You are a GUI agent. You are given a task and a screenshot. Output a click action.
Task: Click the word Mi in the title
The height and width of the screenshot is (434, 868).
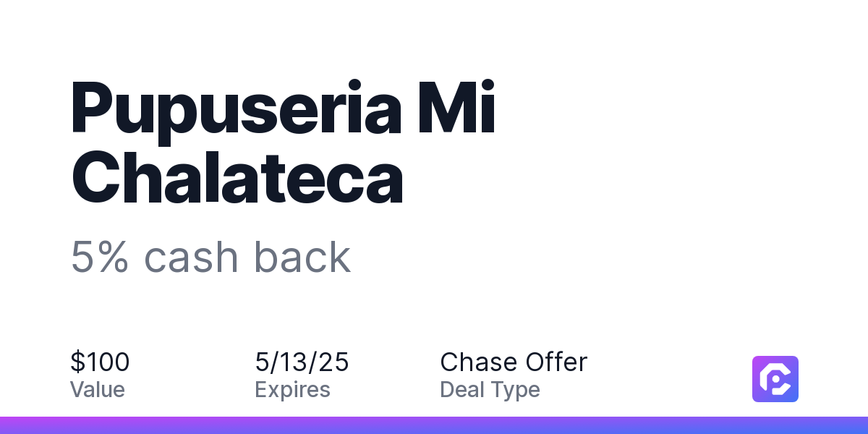point(461,107)
